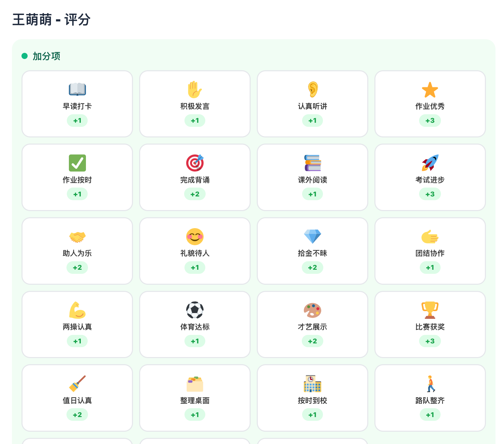This screenshot has width=504, height=444.
Task: Select the palette icon for 才艺展示
Action: tap(312, 310)
